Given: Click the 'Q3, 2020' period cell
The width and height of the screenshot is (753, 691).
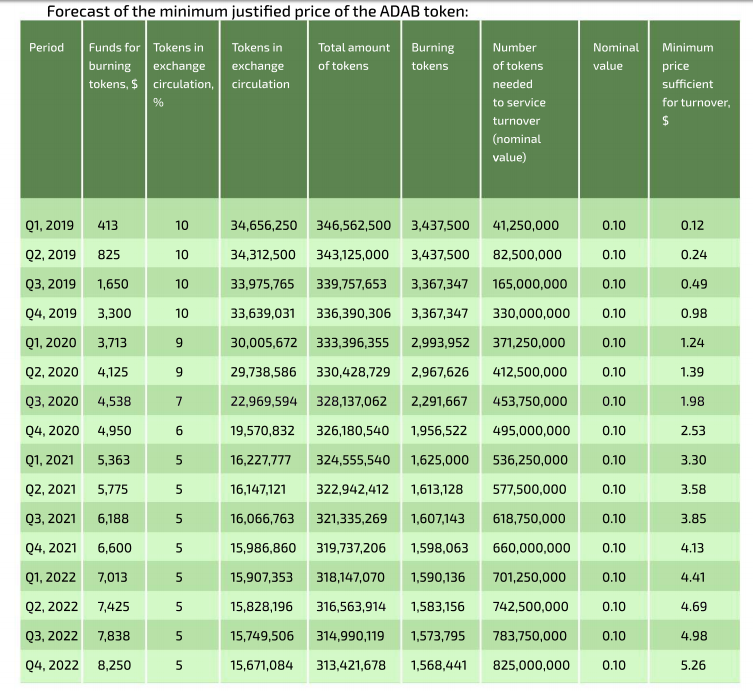Looking at the screenshot, I should pyautogui.click(x=50, y=402).
